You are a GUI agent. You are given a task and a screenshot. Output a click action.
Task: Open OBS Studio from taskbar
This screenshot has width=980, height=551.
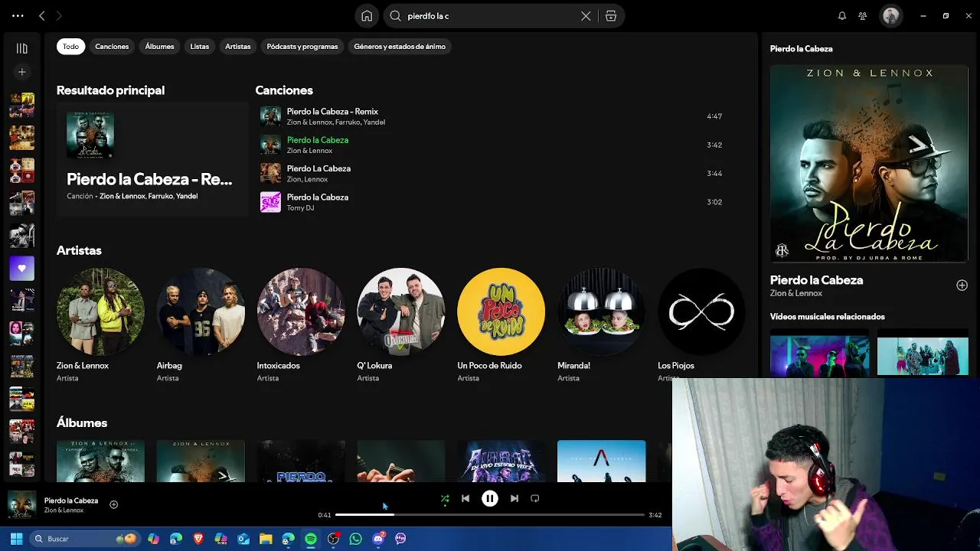333,539
